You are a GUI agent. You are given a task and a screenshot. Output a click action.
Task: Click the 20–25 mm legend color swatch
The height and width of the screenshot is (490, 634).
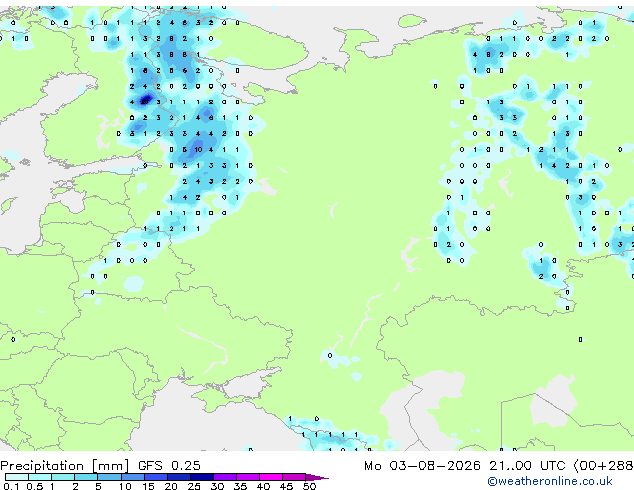(178, 477)
